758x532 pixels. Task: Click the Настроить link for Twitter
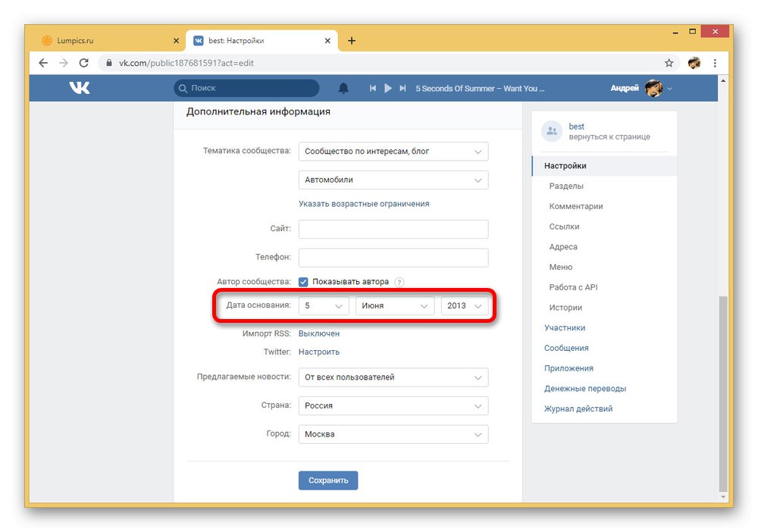pyautogui.click(x=319, y=352)
